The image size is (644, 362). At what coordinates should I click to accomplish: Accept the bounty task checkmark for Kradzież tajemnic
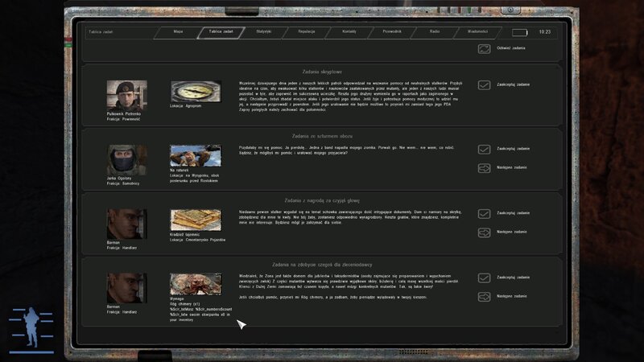[x=484, y=214]
